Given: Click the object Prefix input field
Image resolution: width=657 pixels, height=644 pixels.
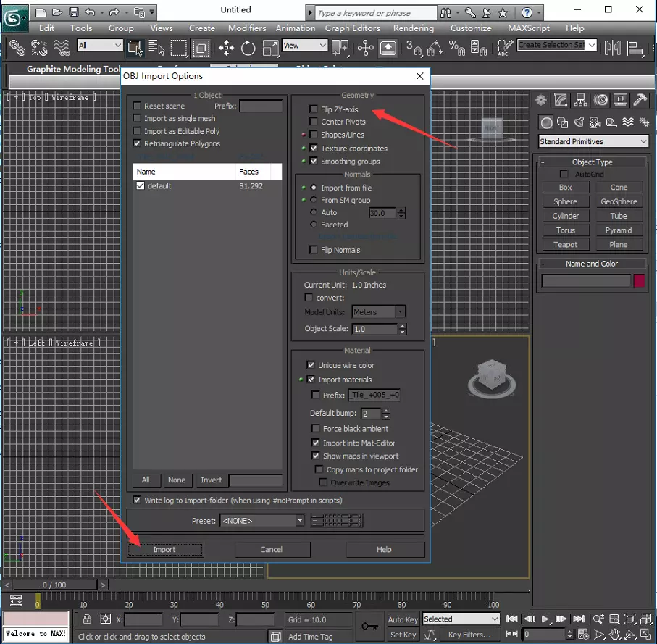Looking at the screenshot, I should click(x=261, y=106).
